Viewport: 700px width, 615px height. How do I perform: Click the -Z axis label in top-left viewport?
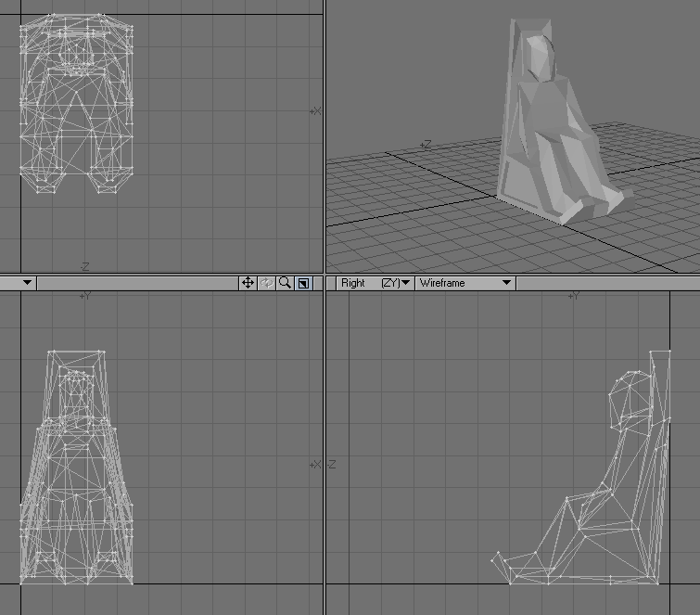[83, 267]
